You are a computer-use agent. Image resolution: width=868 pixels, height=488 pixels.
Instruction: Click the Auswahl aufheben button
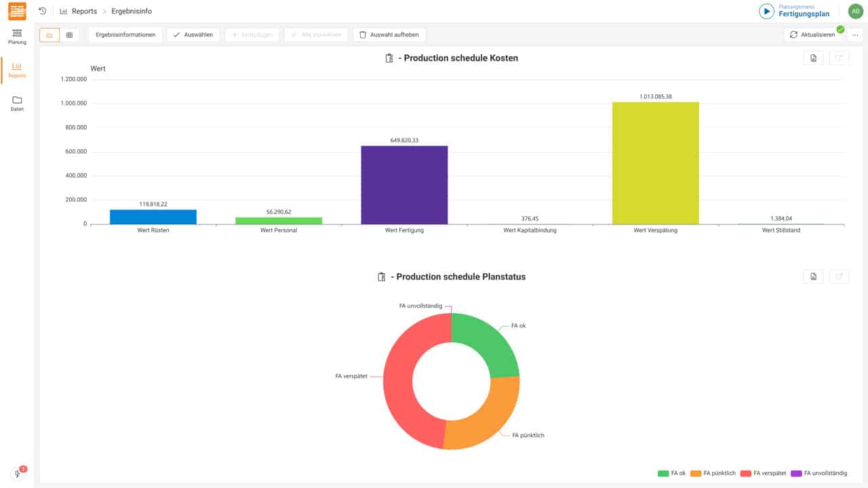point(389,35)
